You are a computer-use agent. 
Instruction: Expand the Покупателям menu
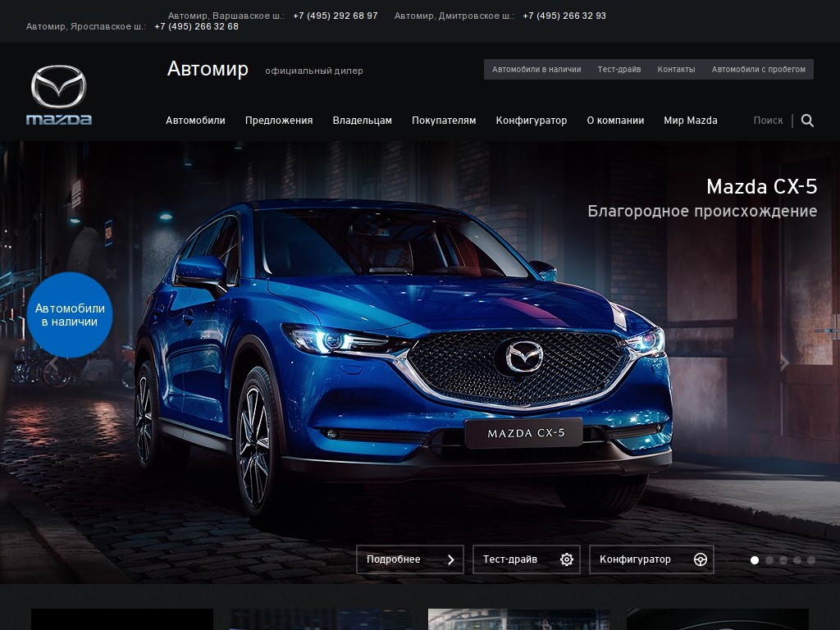pyautogui.click(x=444, y=121)
